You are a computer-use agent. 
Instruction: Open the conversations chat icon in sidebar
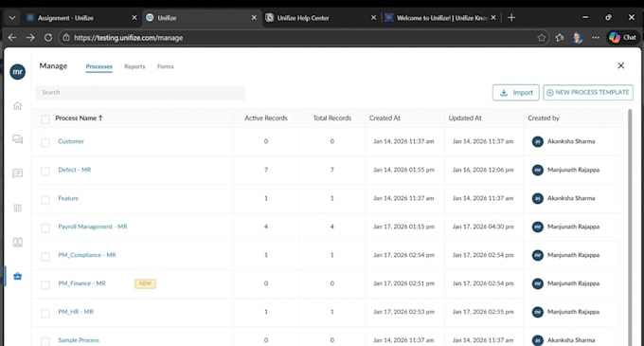[x=17, y=139]
